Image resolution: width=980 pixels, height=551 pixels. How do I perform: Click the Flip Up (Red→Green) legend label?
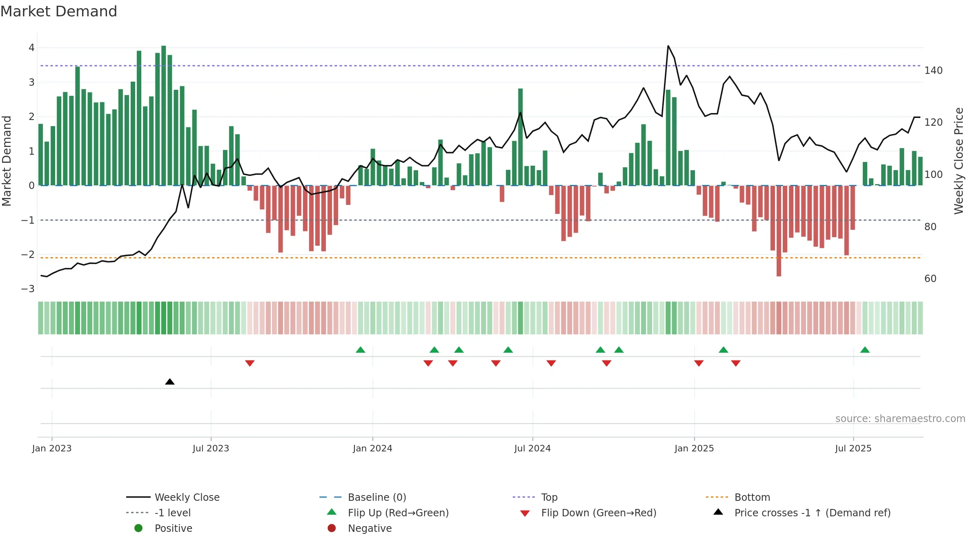398,513
